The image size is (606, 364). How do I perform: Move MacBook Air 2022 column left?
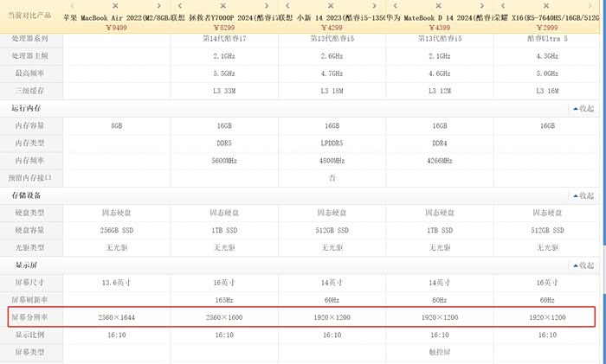72,6
